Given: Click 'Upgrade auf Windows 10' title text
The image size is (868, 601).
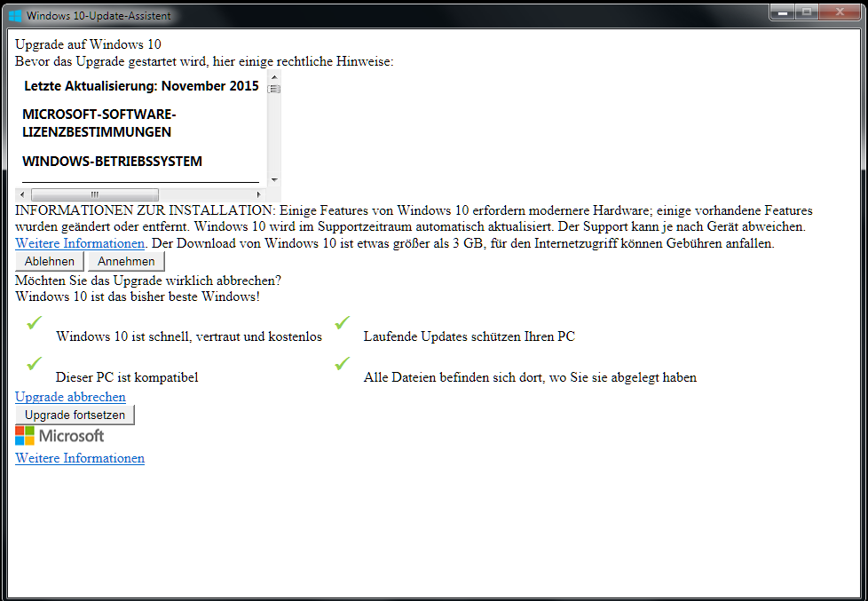Looking at the screenshot, I should (x=88, y=44).
